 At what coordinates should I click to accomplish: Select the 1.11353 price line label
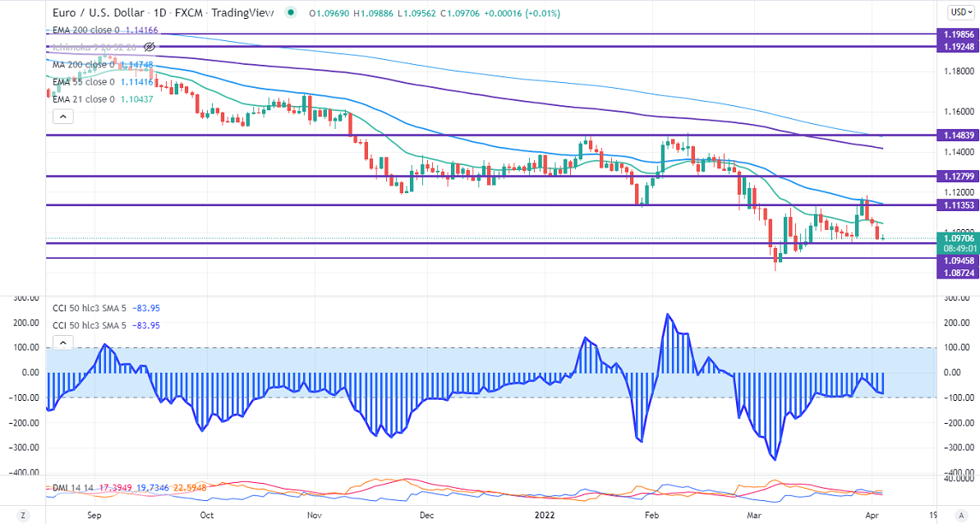tap(958, 205)
